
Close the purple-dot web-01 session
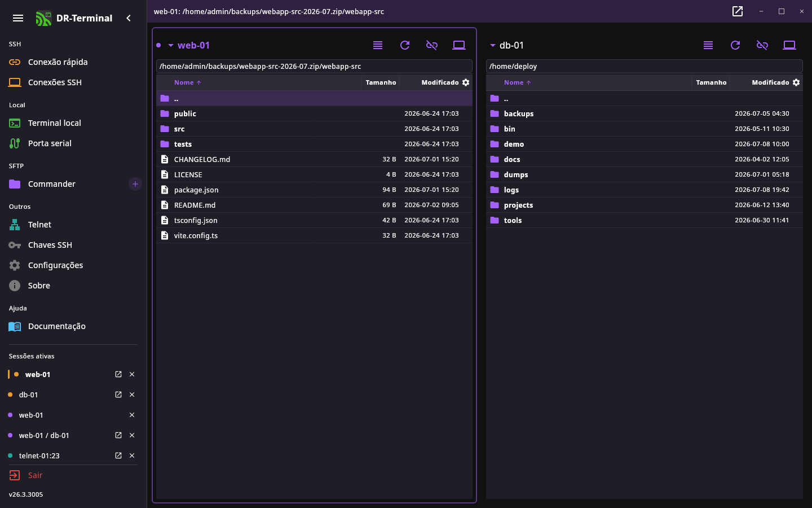point(132,415)
